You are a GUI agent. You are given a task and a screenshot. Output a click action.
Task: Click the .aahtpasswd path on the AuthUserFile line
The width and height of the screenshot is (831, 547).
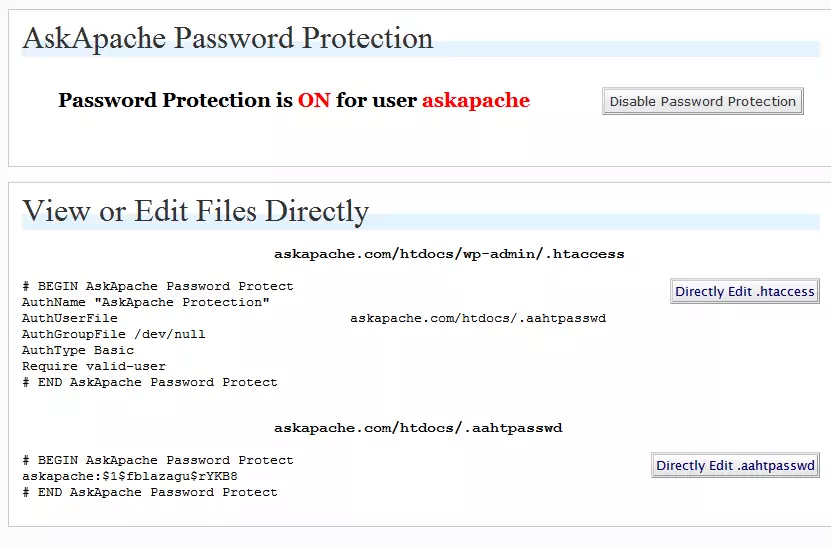[478, 318]
